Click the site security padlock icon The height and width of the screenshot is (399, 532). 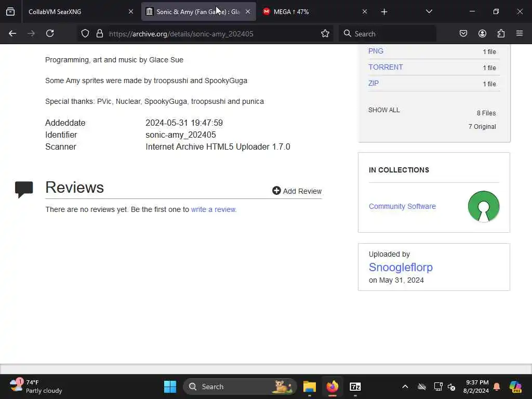pos(99,34)
